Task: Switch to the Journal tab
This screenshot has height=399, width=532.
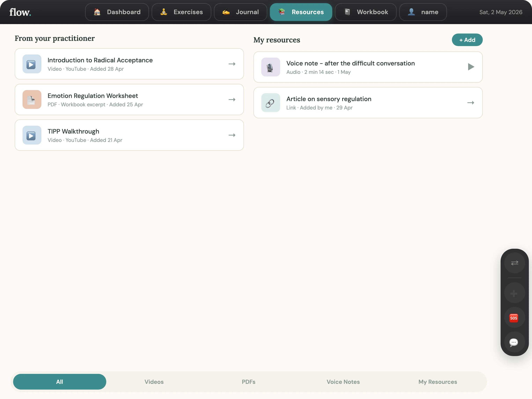Action: [x=241, y=12]
